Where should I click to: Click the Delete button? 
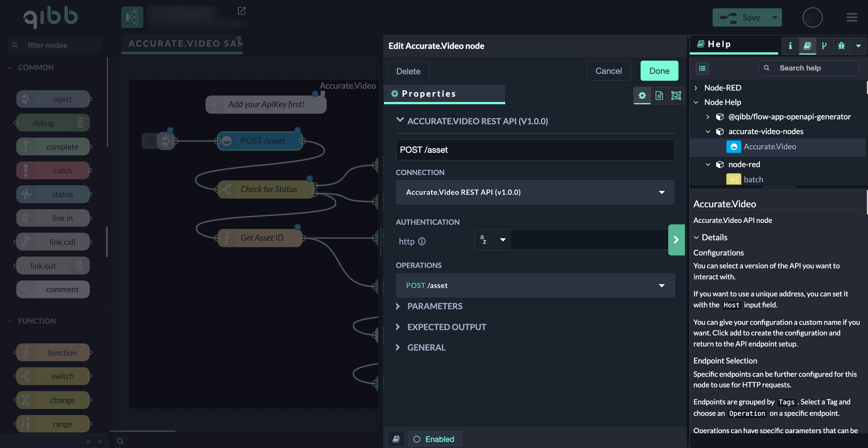click(408, 71)
